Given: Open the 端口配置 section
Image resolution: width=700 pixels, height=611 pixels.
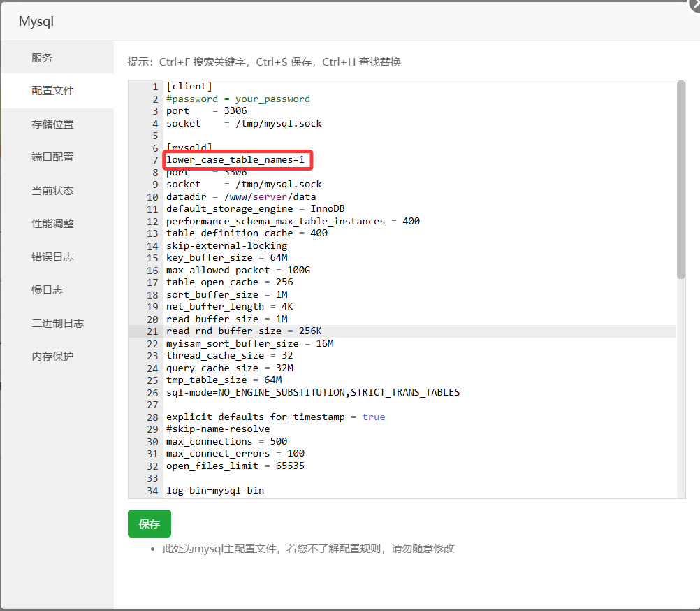Looking at the screenshot, I should [x=52, y=157].
